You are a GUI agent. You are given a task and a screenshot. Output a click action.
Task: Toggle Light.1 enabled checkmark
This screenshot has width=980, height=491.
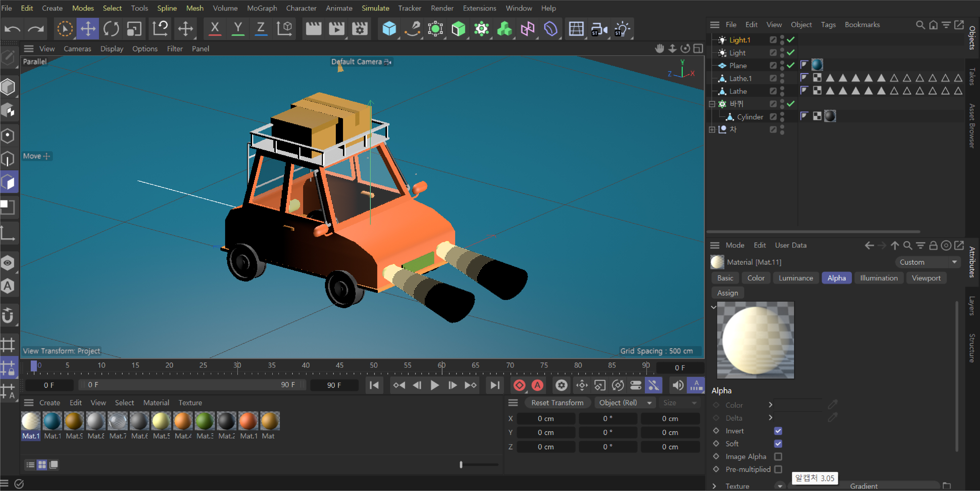pyautogui.click(x=791, y=40)
